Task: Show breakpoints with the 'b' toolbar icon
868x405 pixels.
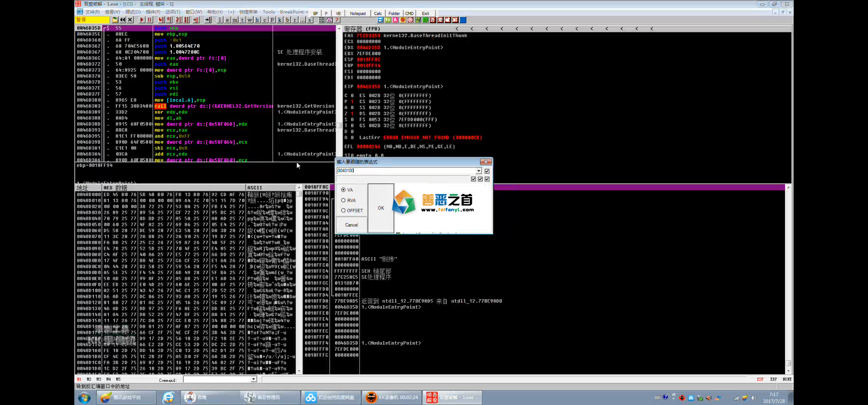Action: (287, 20)
